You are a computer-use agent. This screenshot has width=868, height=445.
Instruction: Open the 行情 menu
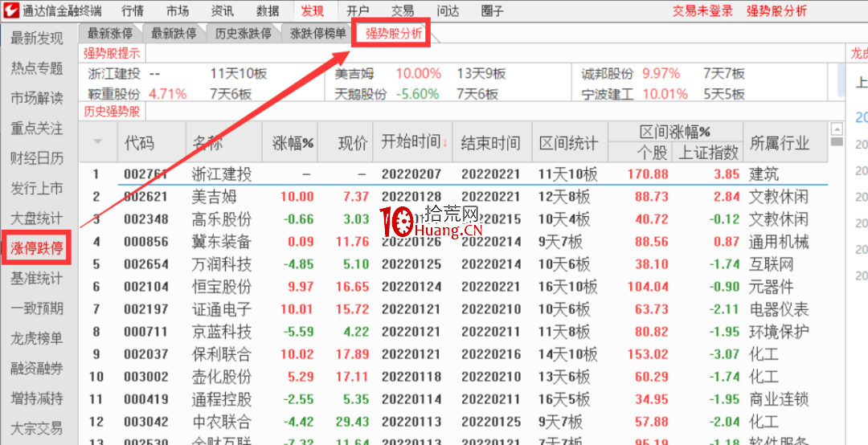tap(133, 10)
